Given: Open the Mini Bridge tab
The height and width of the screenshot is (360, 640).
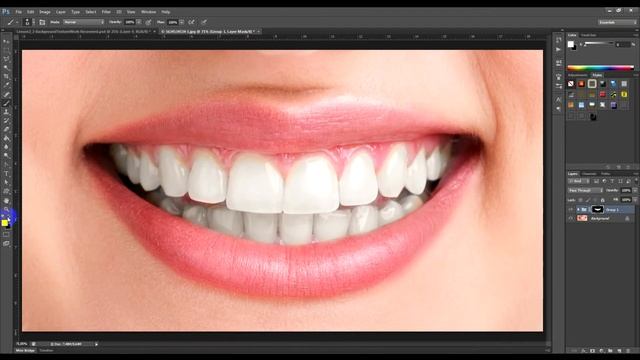Looking at the screenshot, I should click(x=25, y=351).
